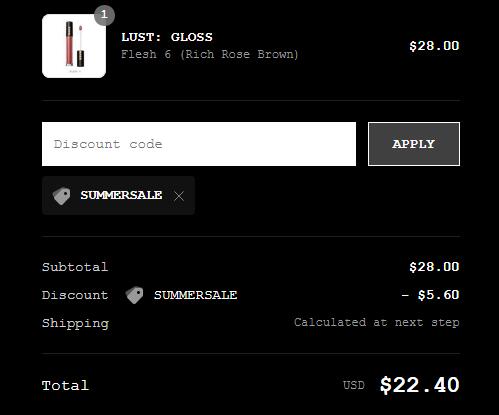Click the Subtotal amount $28.00
499x415 pixels.
coord(434,267)
